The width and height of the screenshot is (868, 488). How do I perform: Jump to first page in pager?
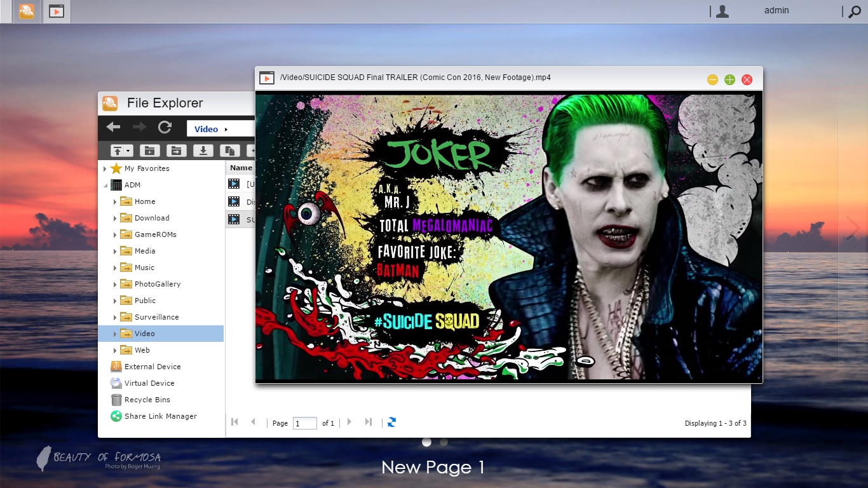[234, 422]
